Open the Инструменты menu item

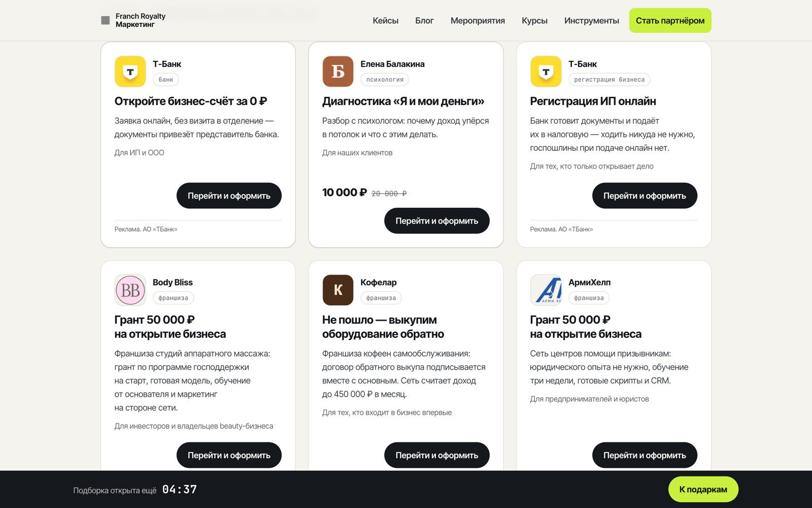click(x=592, y=21)
